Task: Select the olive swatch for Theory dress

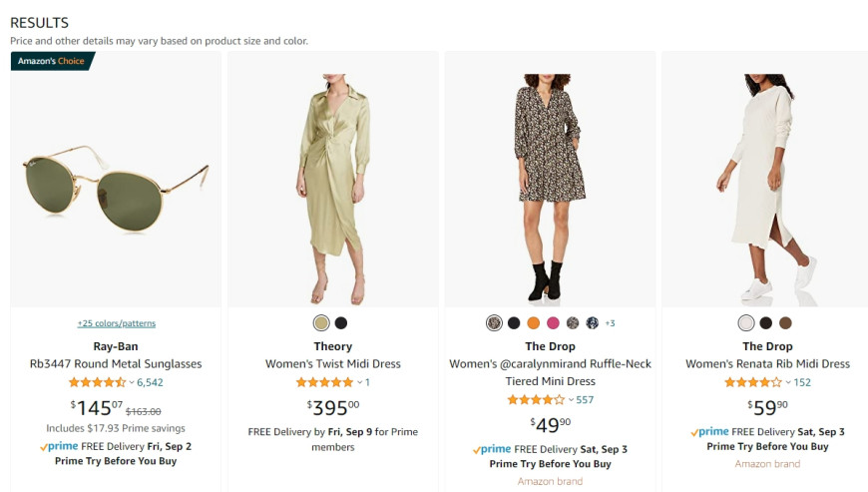Action: click(x=321, y=322)
